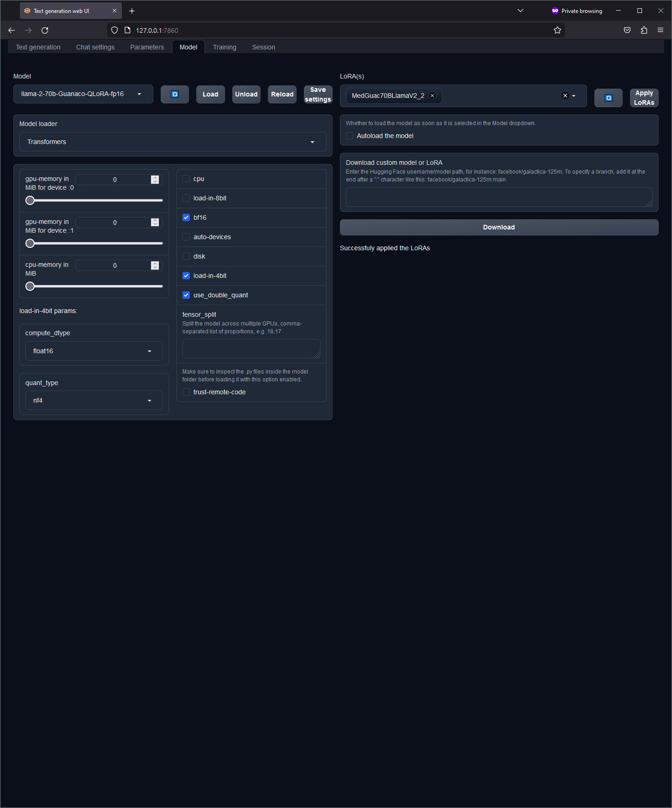This screenshot has width=672, height=808.
Task: Click the Private browsing indicator
Action: (x=577, y=11)
